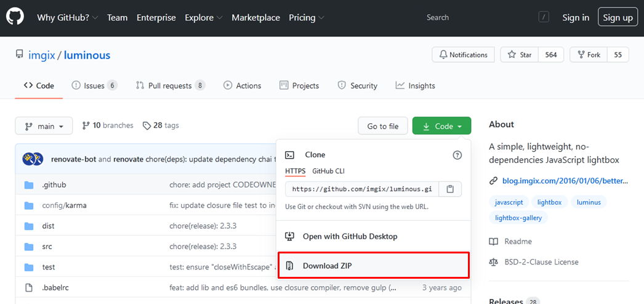
Task: Click the terminal icon next to Clone
Action: (x=289, y=155)
